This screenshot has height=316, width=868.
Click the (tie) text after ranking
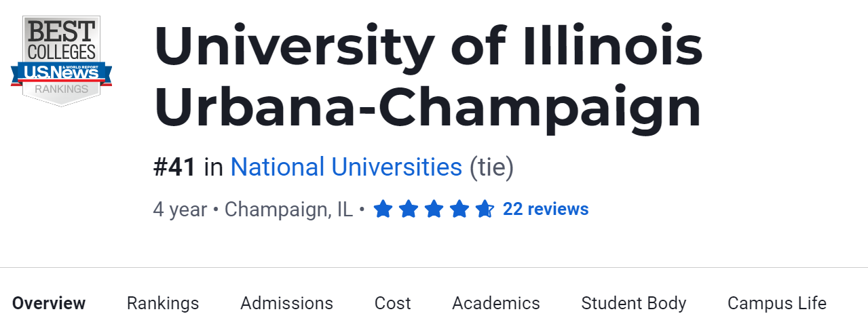point(492,167)
